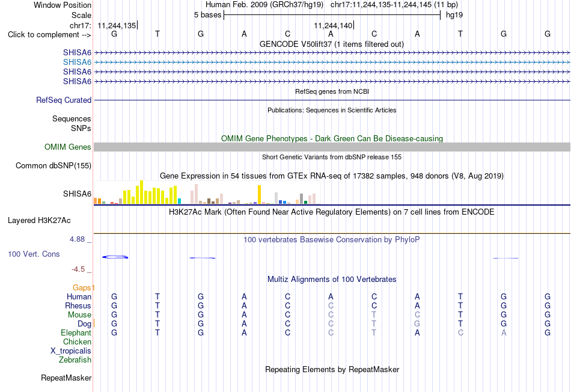Click the Elephant row faded A base
The width and height of the screenshot is (571, 392).
pyautogui.click(x=504, y=332)
